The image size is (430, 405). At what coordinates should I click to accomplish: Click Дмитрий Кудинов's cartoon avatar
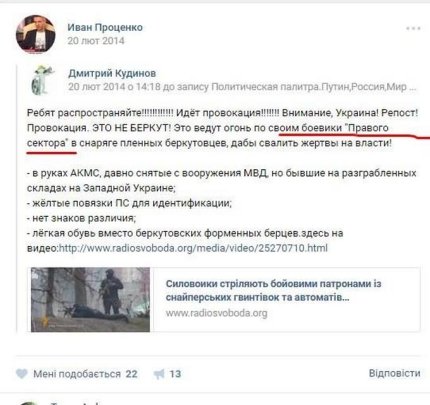(43, 80)
